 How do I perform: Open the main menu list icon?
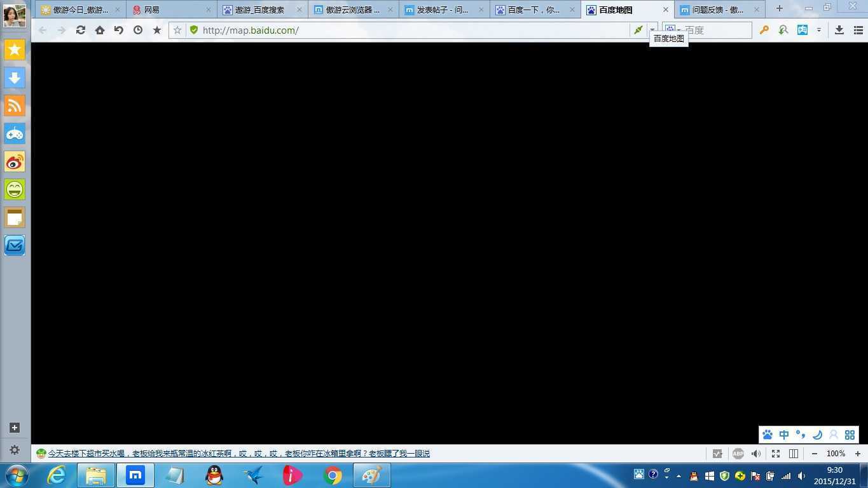(x=858, y=30)
